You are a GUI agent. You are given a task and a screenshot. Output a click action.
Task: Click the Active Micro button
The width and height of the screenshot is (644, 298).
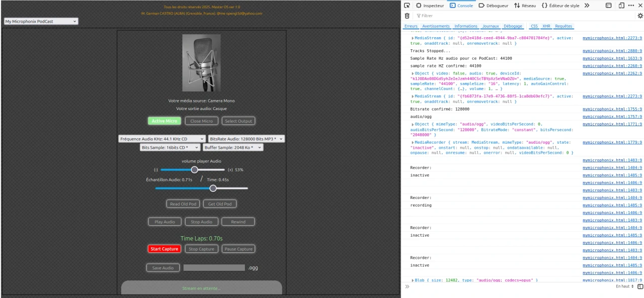click(165, 121)
